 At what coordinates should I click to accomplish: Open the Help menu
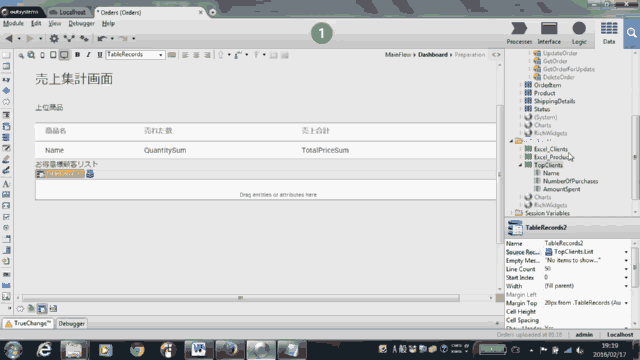[x=108, y=23]
